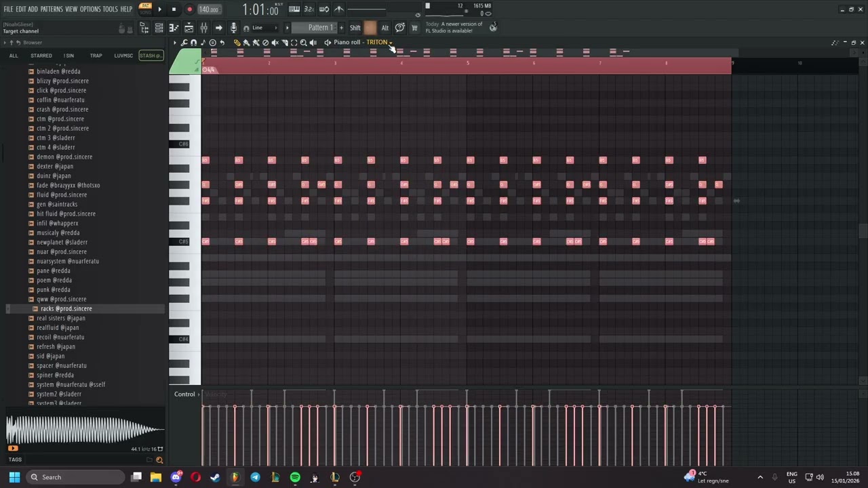Open the content library cart icon
868x488 pixels.
click(x=414, y=28)
